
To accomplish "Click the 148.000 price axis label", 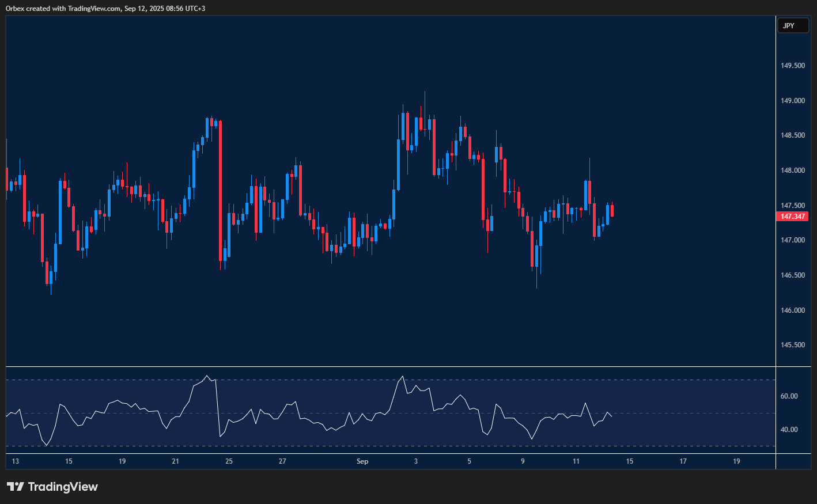I will coord(793,170).
